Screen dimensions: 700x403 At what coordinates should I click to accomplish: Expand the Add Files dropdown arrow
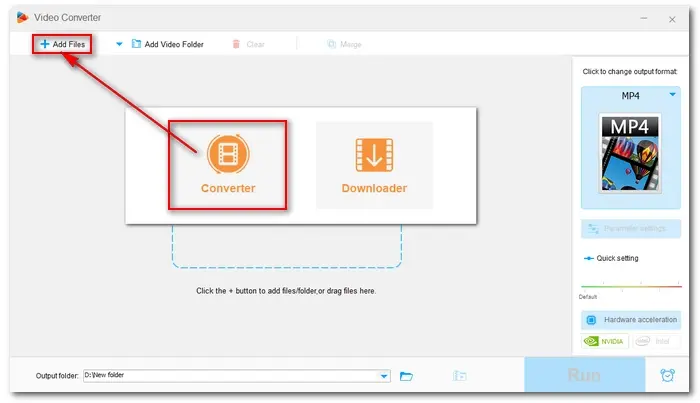point(119,44)
